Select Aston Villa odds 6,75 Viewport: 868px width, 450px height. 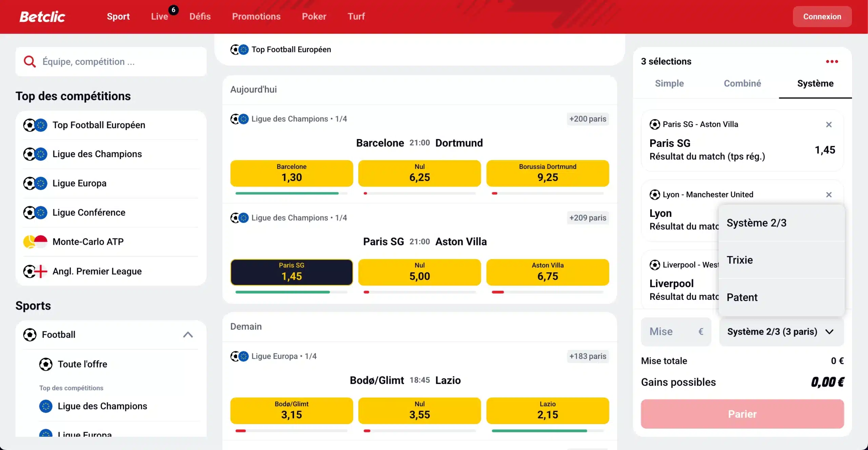pos(548,272)
